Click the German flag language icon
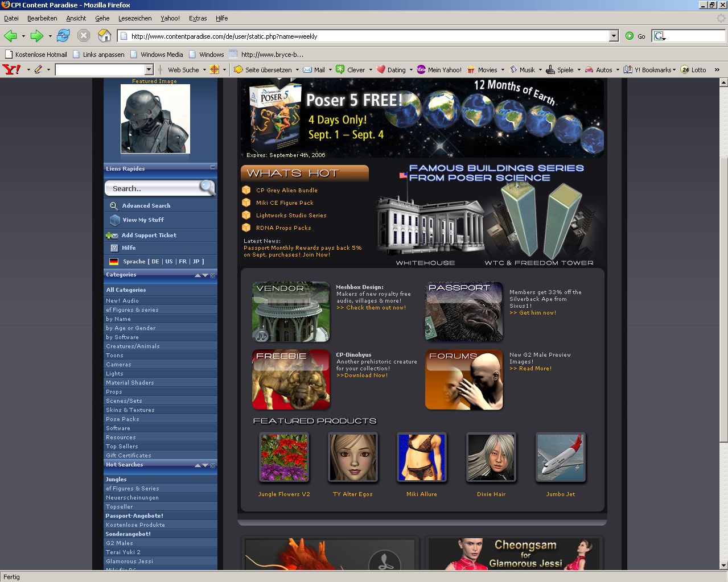 coord(114,262)
